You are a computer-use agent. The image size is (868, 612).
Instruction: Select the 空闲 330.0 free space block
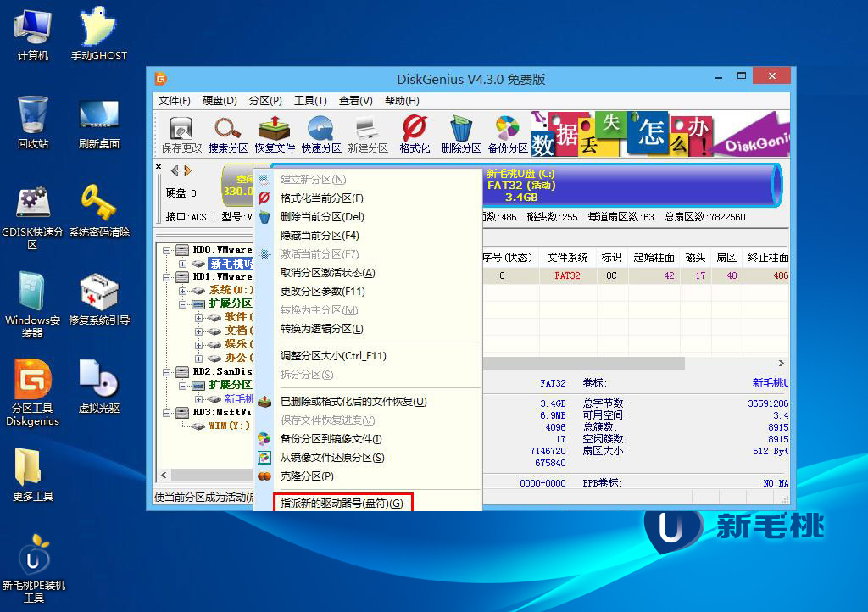[x=238, y=186]
